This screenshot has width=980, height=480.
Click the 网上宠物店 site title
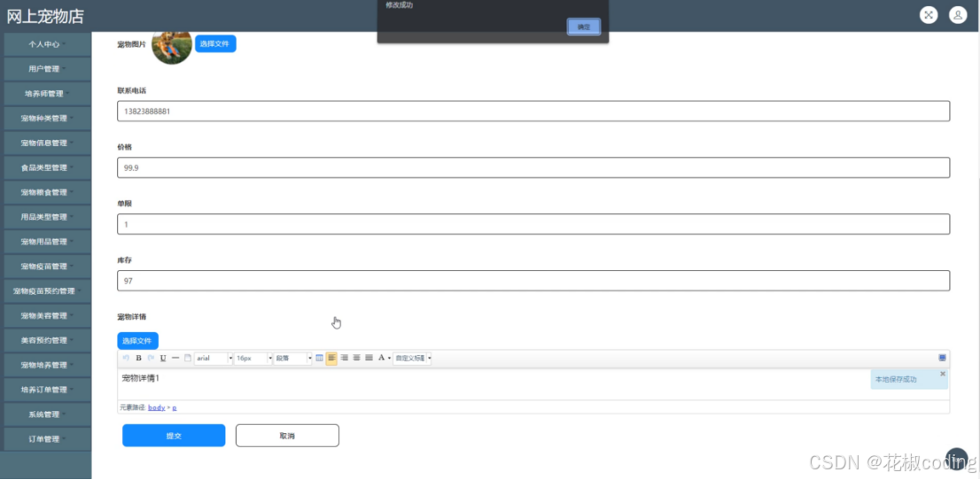pos(45,16)
